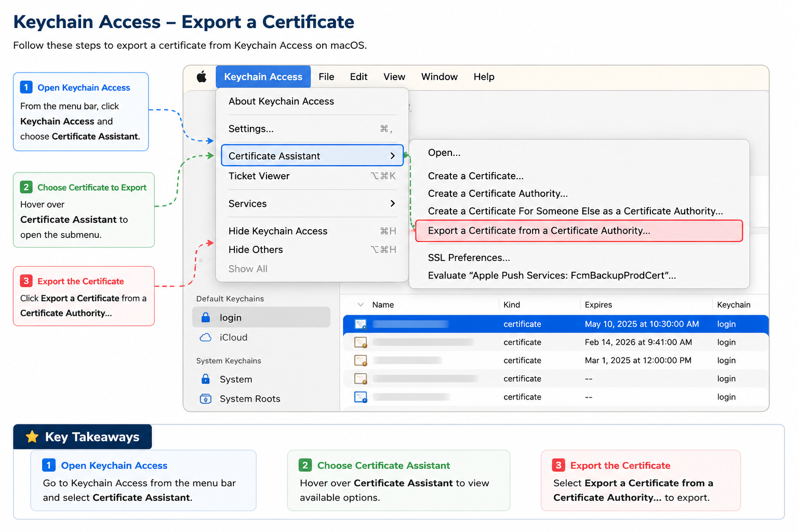This screenshot has width=798, height=532.
Task: Choose Ticket Viewer from the menu
Action: pyautogui.click(x=312, y=176)
